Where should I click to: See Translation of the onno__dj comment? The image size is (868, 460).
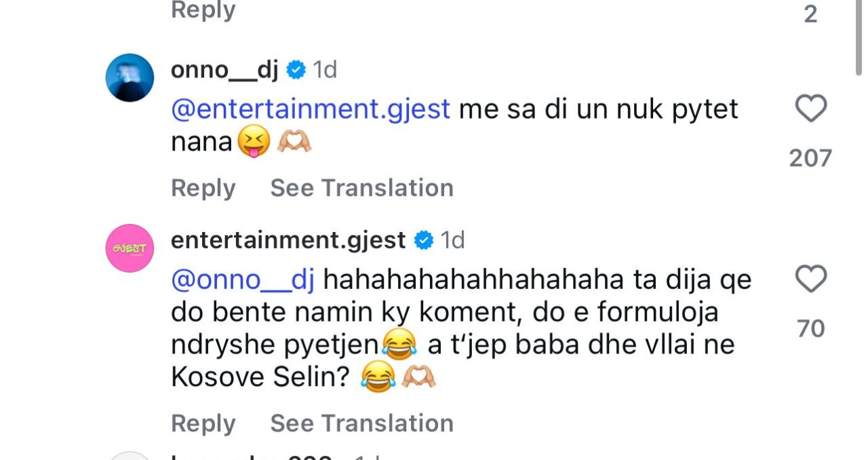tap(361, 188)
